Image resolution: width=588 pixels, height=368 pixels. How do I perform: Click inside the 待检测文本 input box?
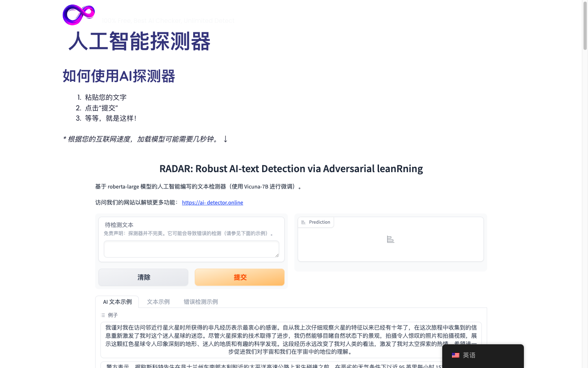point(191,249)
